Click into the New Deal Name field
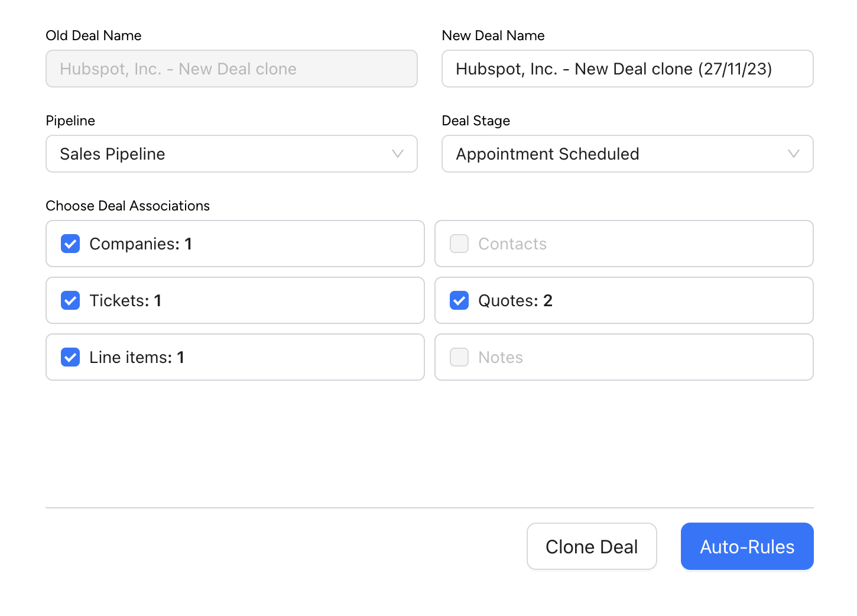 coord(627,69)
